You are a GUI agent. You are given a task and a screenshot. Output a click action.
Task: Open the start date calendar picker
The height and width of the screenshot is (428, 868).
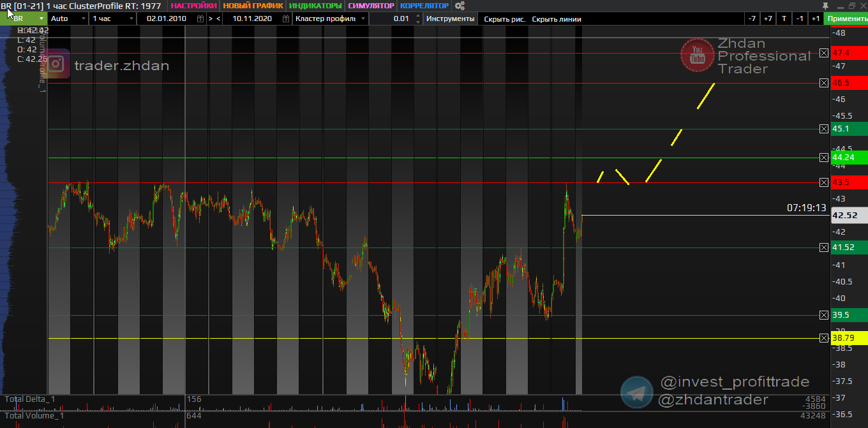click(201, 18)
